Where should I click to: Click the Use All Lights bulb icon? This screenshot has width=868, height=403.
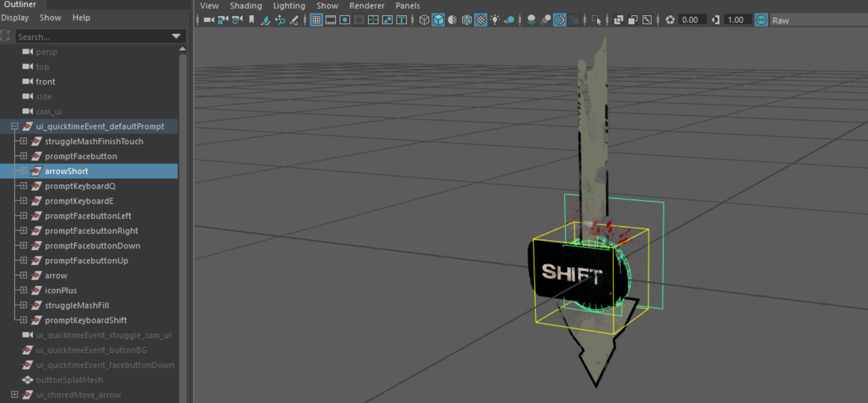pyautogui.click(x=495, y=20)
